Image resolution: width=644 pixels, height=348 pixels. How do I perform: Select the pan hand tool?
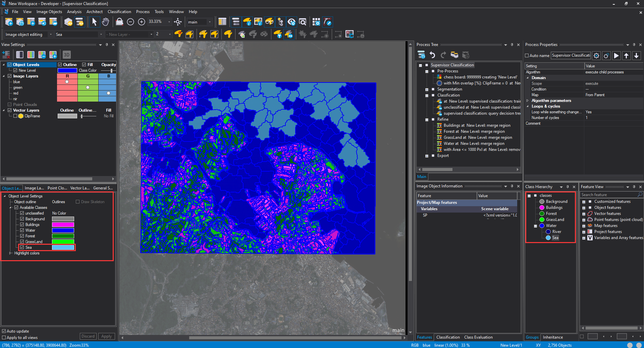[x=105, y=22]
